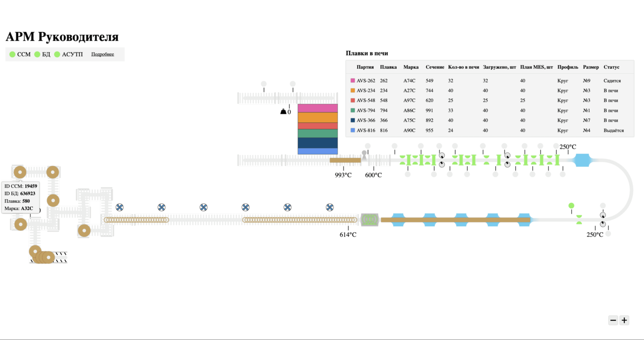
Task: Select the rightmost cooling fan icon
Action: [x=330, y=208]
